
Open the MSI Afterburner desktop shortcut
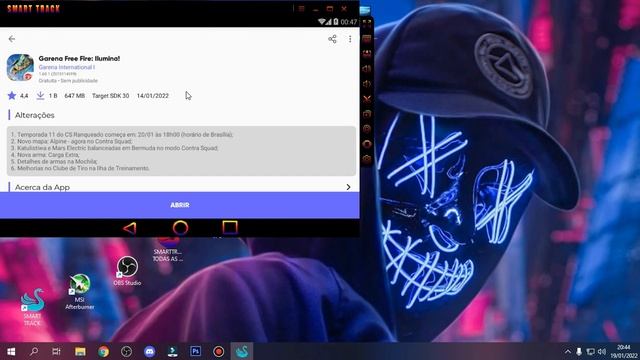pos(80,291)
